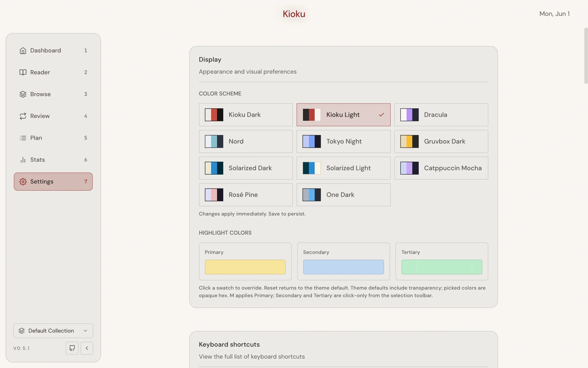This screenshot has width=588, height=368.
Task: Click the Primary yellow highlight swatch
Action: [245, 267]
